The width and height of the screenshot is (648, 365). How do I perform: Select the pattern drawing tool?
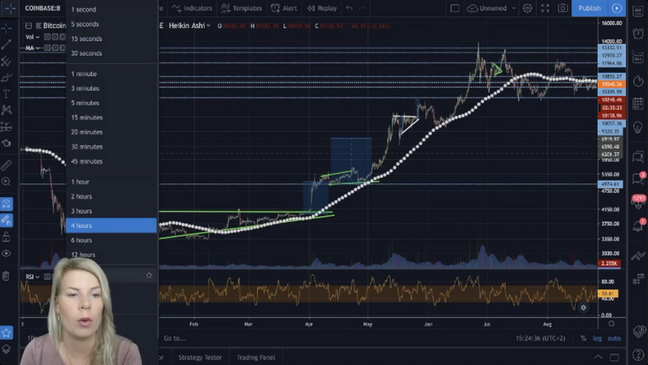pyautogui.click(x=6, y=110)
